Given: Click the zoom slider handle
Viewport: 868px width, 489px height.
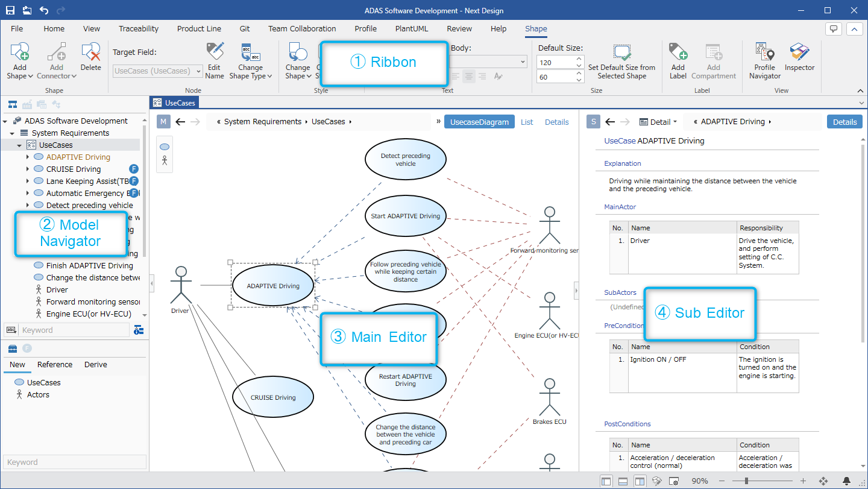Looking at the screenshot, I should coord(747,481).
